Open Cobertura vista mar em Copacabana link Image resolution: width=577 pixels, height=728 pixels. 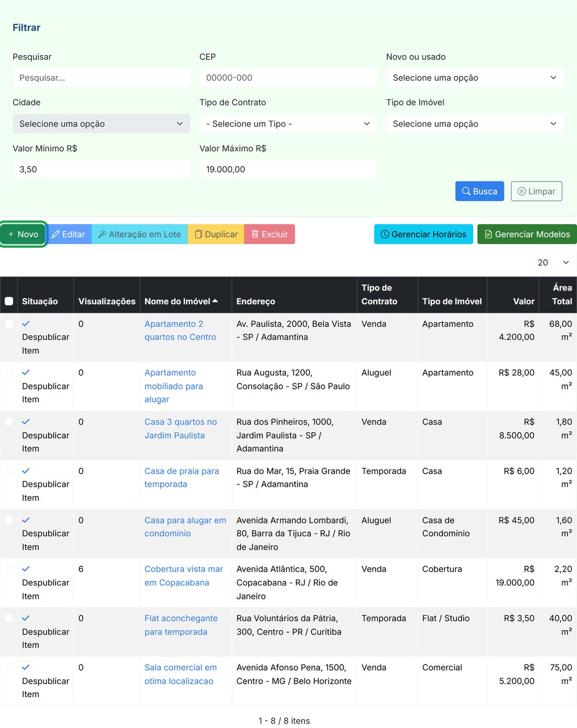tap(184, 576)
